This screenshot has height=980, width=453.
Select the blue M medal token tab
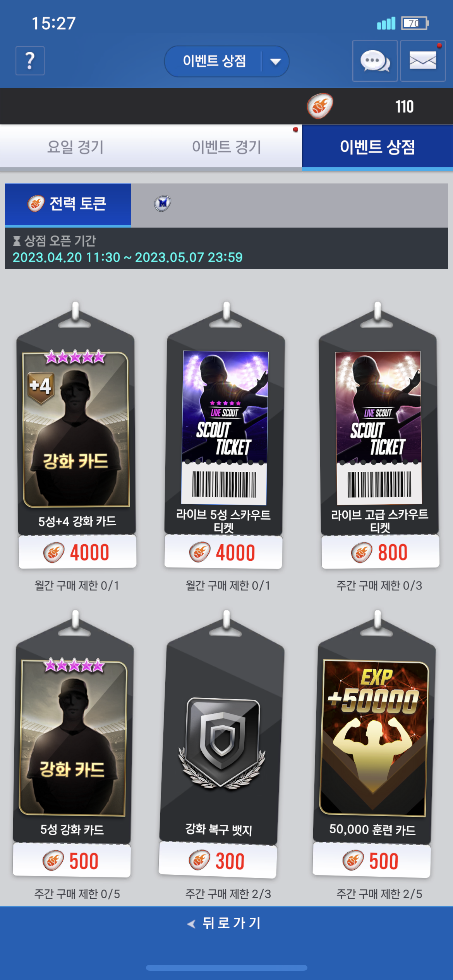(163, 203)
